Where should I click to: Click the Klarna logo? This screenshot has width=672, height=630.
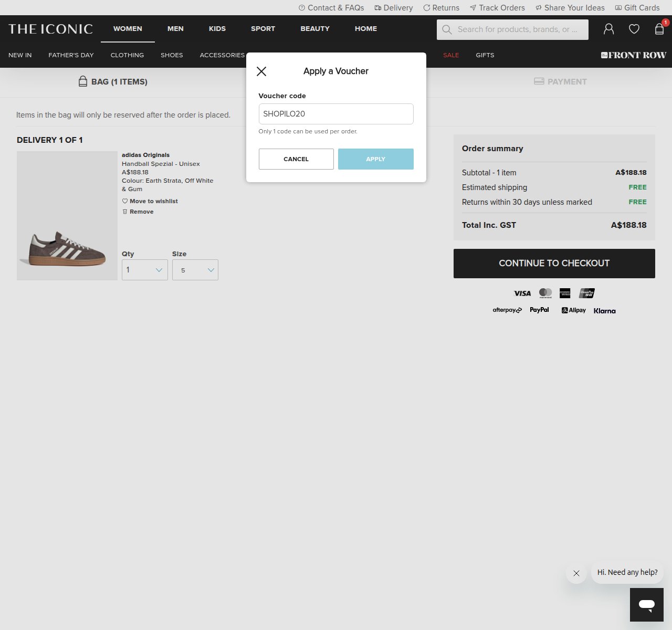pos(605,311)
